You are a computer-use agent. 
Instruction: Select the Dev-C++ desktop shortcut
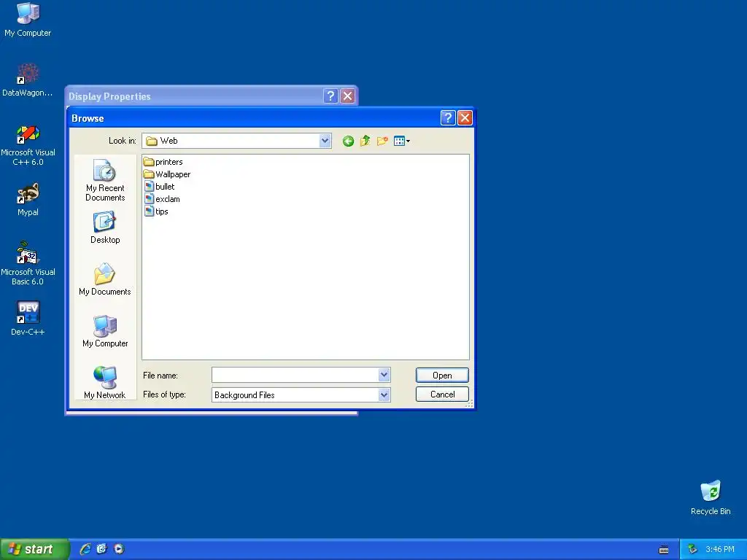pyautogui.click(x=28, y=319)
